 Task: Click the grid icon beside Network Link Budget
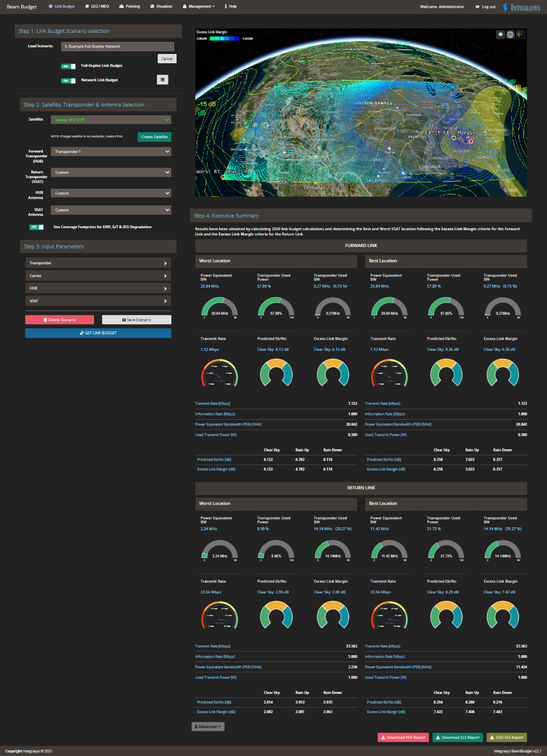[163, 80]
